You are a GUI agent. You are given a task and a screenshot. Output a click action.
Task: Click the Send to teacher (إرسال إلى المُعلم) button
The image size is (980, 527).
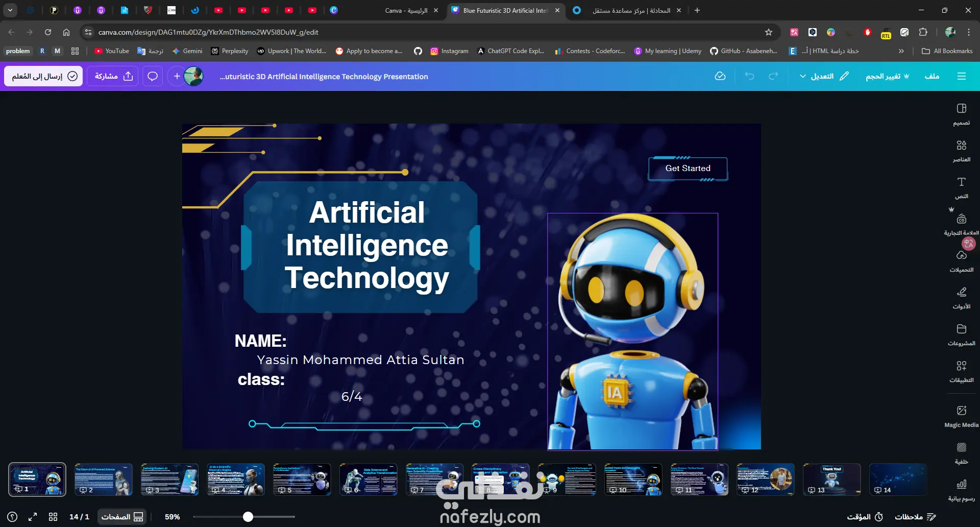pos(44,76)
